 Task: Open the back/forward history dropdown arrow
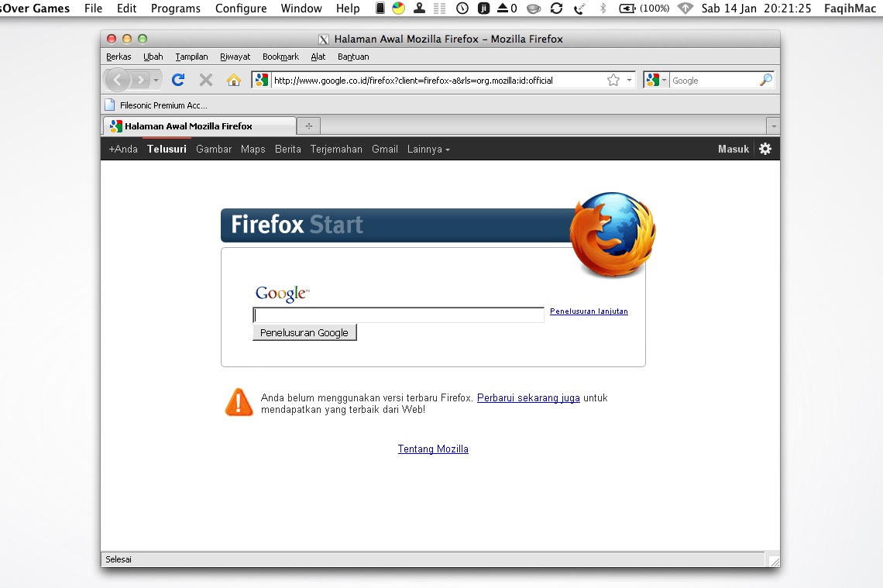click(156, 80)
